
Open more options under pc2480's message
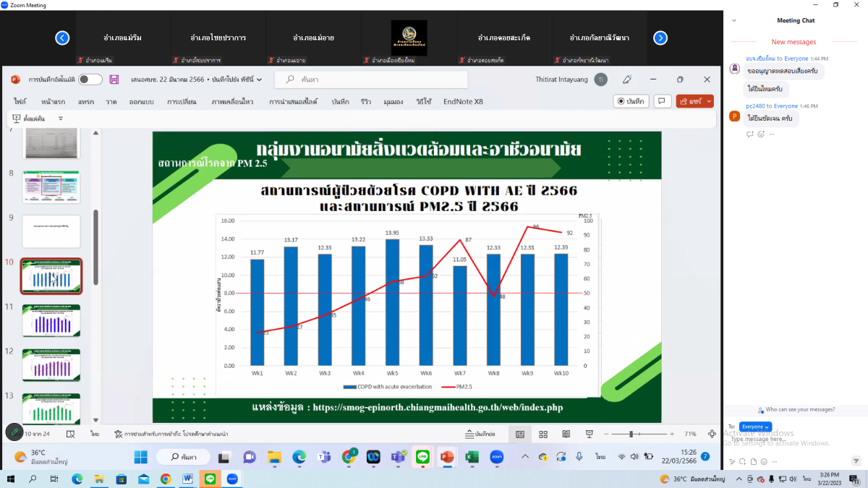coord(772,134)
